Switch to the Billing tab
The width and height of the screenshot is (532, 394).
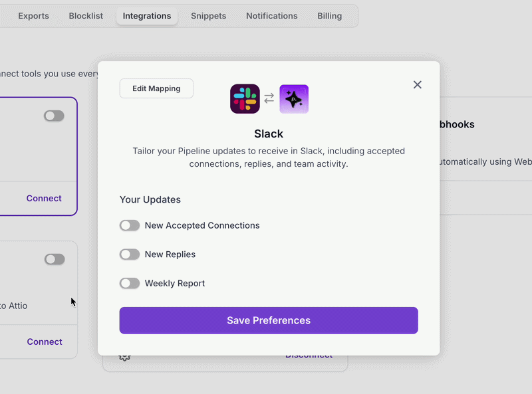tap(329, 16)
